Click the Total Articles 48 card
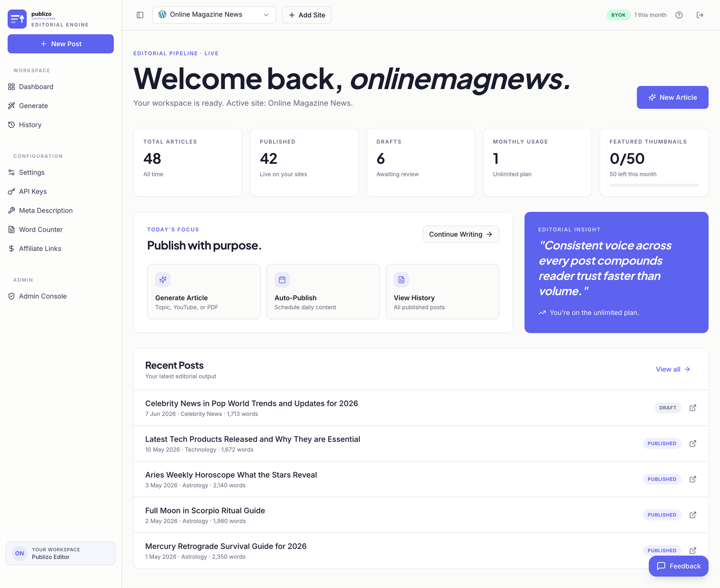This screenshot has height=588, width=720. (x=188, y=162)
